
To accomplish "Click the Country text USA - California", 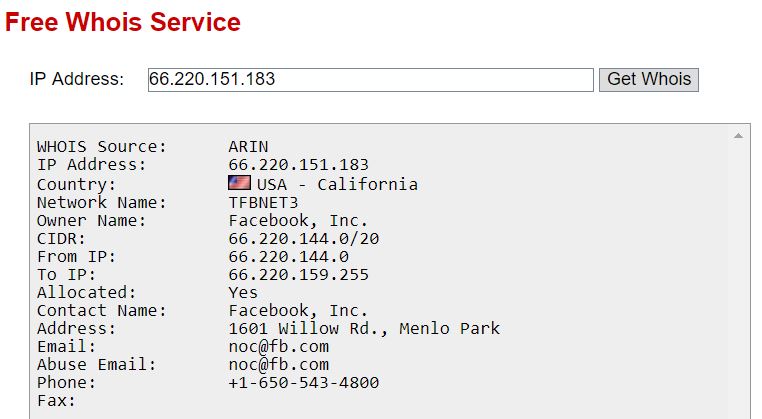I will [x=337, y=185].
